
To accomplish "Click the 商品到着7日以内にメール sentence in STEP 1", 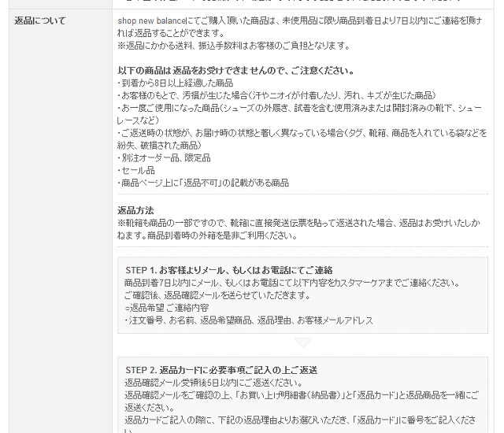I will tap(291, 283).
